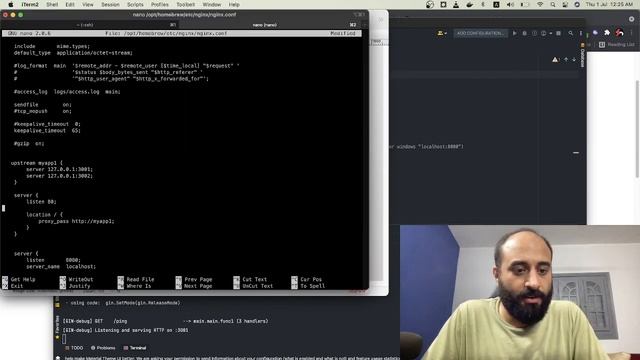
Task: Open the TODO tool window tab
Action: point(75,348)
